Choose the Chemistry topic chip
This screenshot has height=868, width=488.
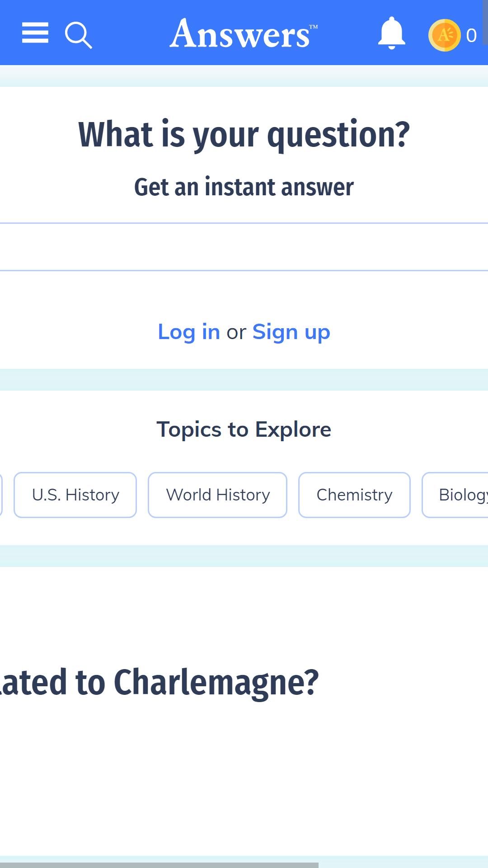[x=355, y=495]
